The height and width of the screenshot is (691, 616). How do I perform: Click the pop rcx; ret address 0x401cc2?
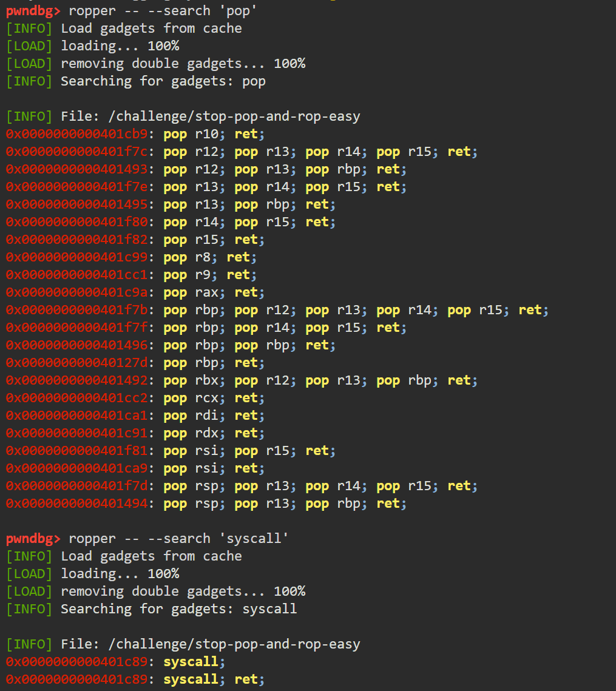[x=77, y=398]
